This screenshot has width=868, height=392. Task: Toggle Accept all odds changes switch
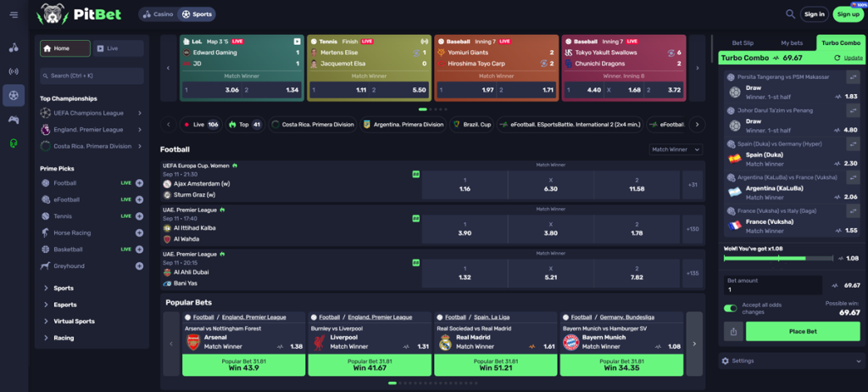point(731,308)
